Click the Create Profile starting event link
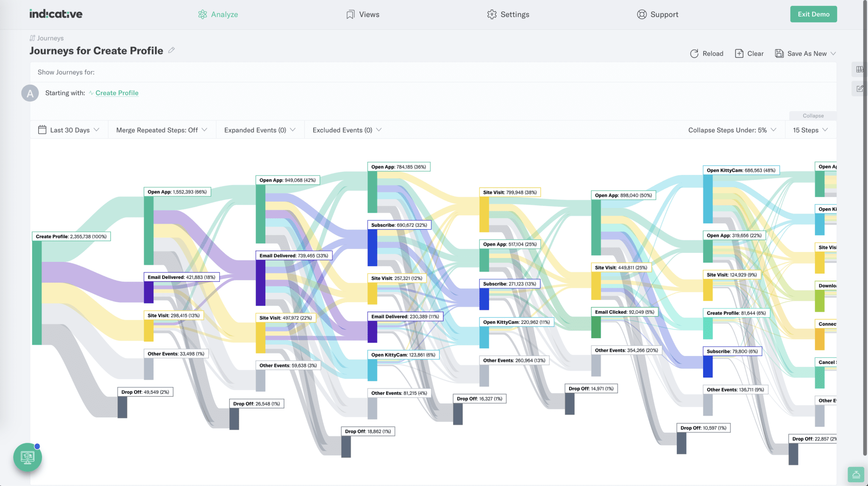Image resolution: width=868 pixels, height=486 pixels. (x=117, y=92)
